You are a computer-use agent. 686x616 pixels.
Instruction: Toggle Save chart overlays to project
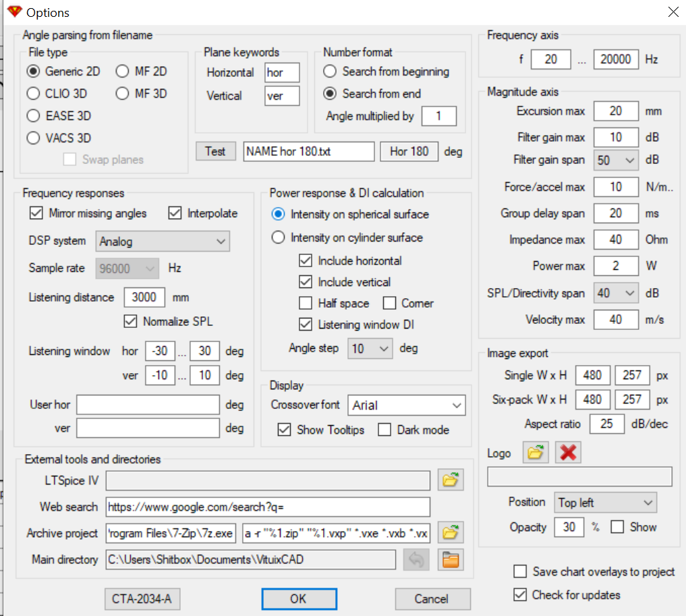[x=520, y=571]
